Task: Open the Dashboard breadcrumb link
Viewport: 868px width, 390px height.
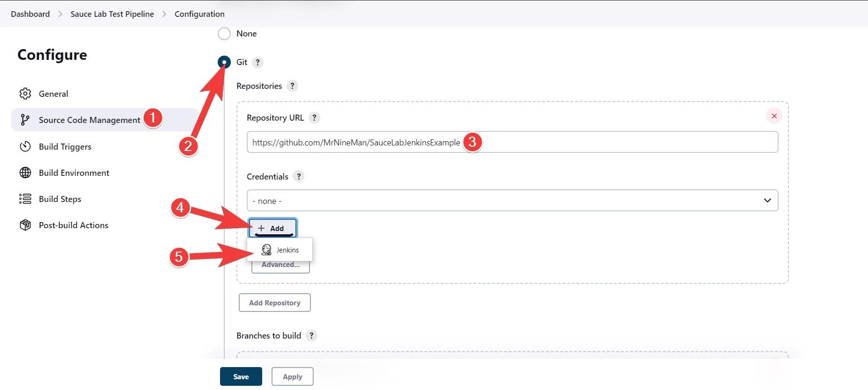Action: (30, 14)
